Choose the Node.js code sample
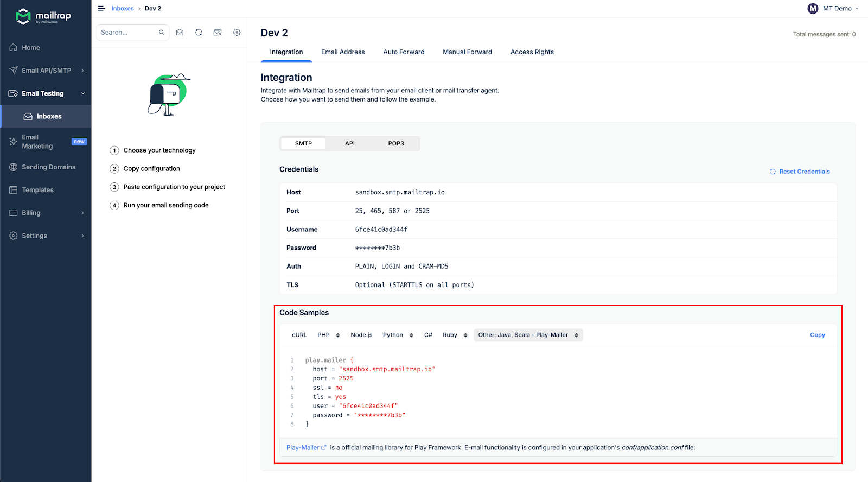The image size is (868, 482). pyautogui.click(x=361, y=335)
